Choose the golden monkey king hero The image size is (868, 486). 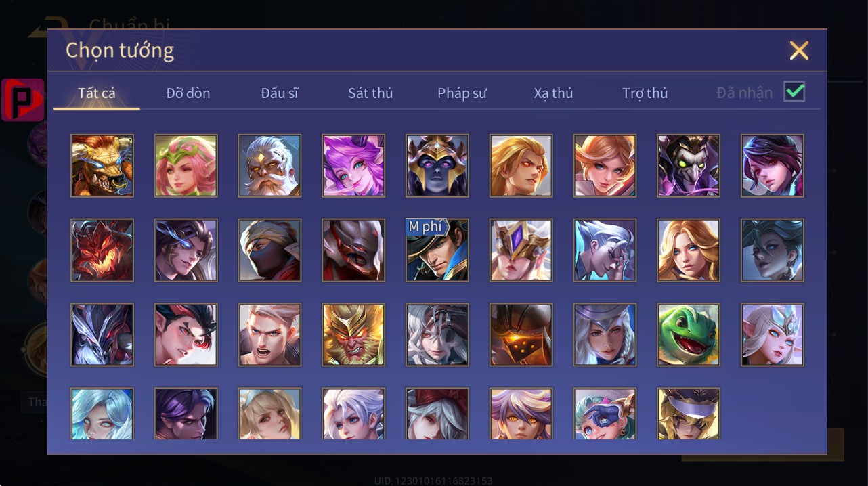click(353, 335)
